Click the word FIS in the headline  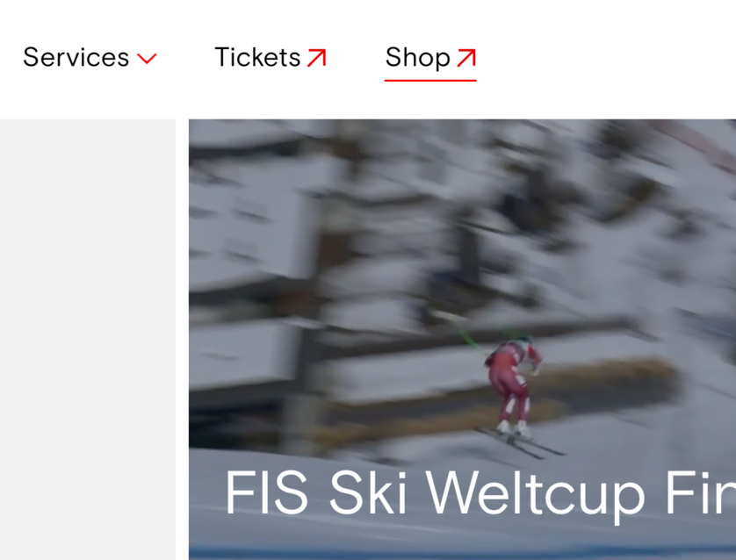coord(266,492)
